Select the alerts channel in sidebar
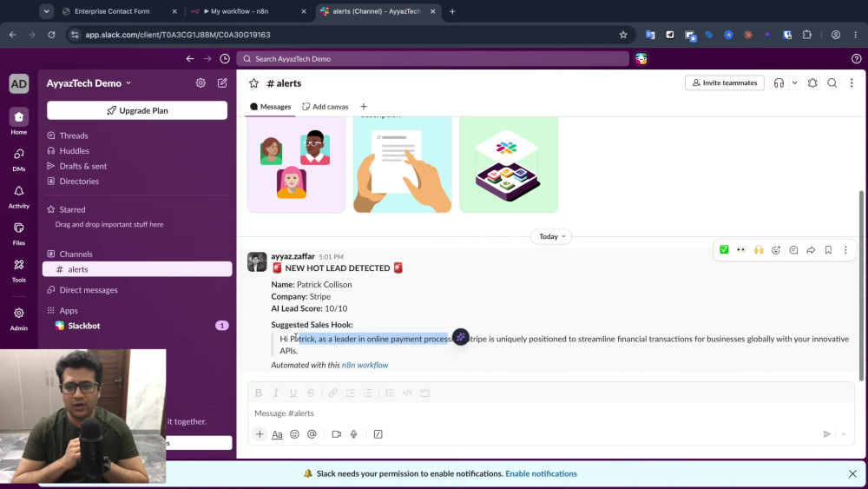Viewport: 868px width, 489px height. (137, 269)
